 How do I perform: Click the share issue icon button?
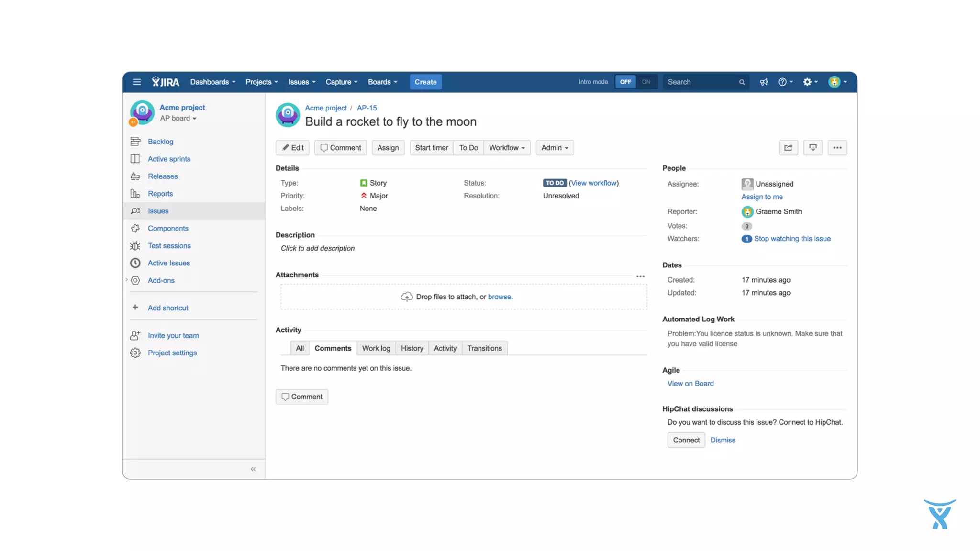point(788,148)
